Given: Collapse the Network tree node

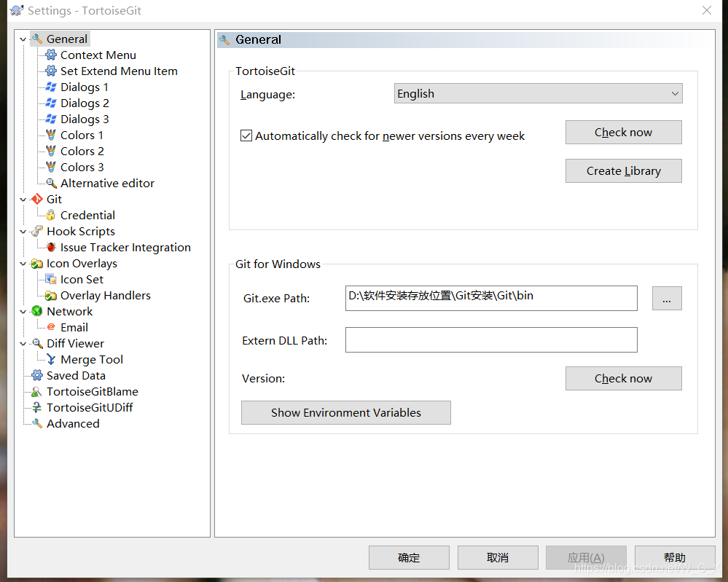Looking at the screenshot, I should point(23,312).
